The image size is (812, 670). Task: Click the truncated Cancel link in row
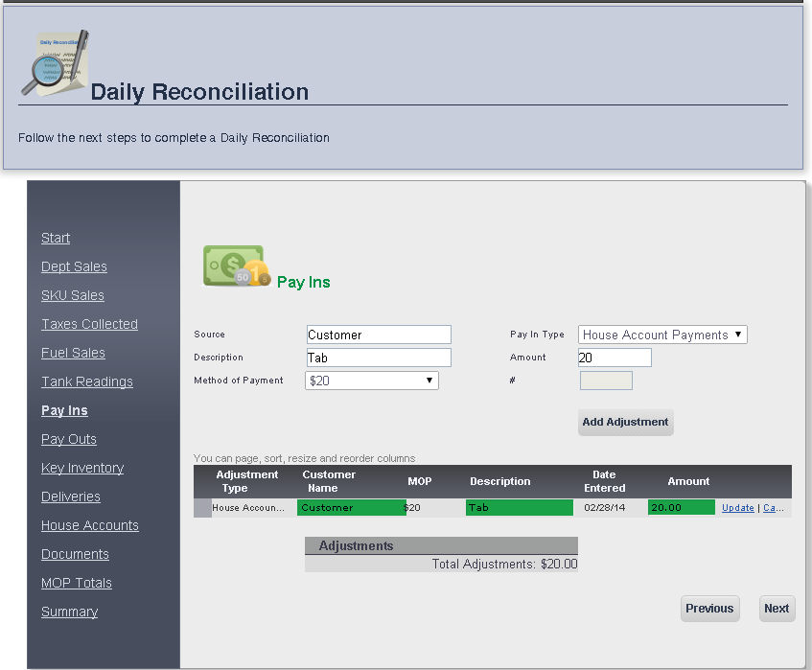pos(773,508)
